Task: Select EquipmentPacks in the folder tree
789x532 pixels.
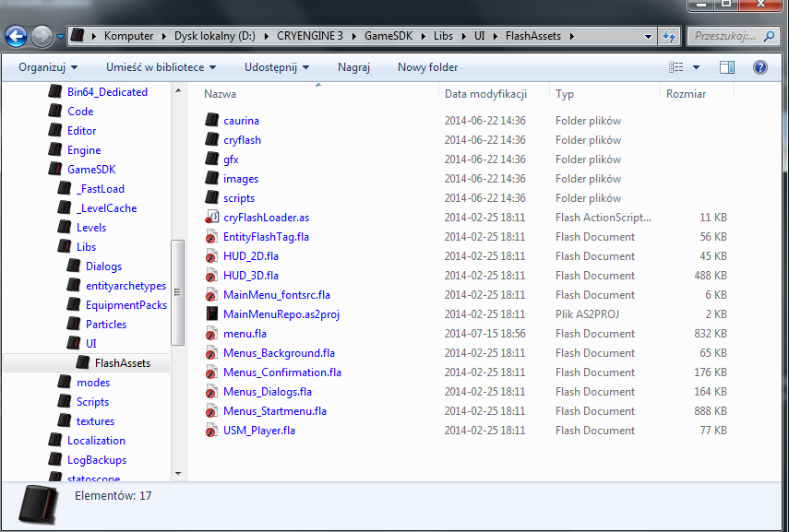Action: 126,304
